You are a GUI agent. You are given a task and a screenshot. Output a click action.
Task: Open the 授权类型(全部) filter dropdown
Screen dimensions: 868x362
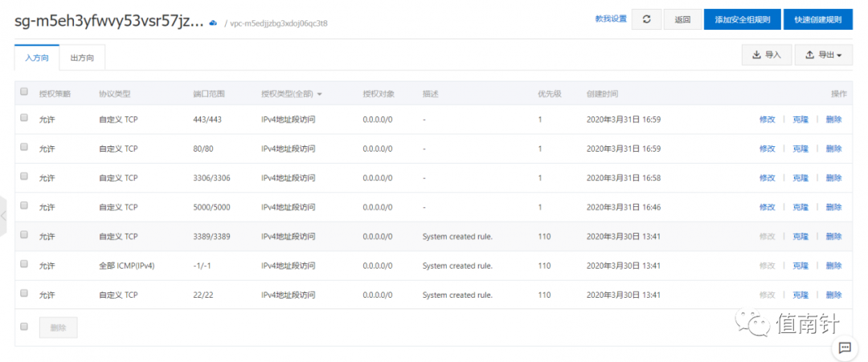292,94
